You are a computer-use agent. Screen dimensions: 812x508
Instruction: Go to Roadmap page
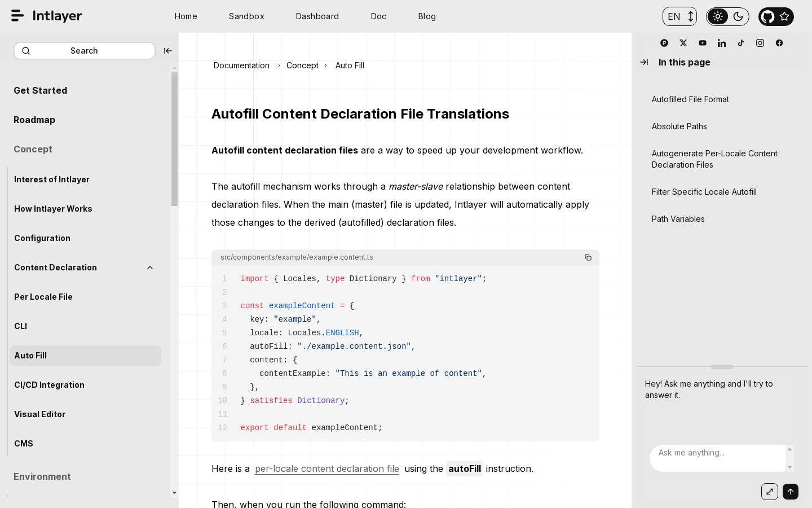[x=34, y=120]
